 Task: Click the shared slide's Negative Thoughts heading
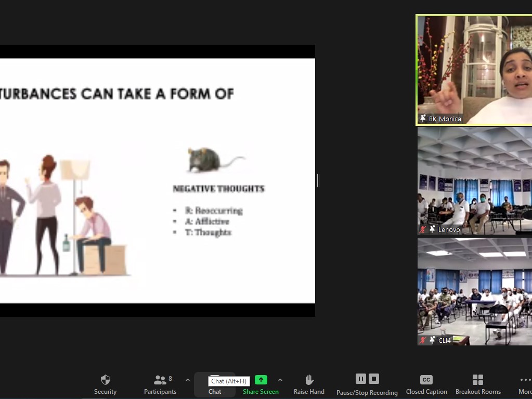(x=218, y=189)
